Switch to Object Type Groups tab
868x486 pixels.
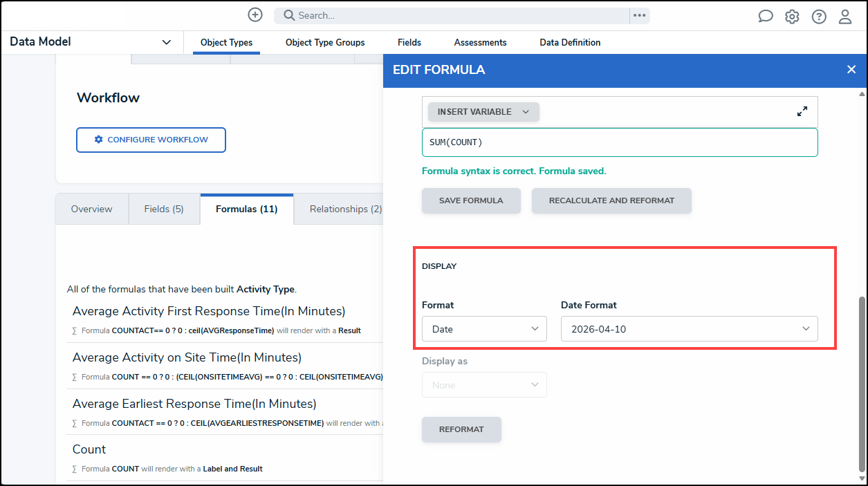tap(325, 42)
